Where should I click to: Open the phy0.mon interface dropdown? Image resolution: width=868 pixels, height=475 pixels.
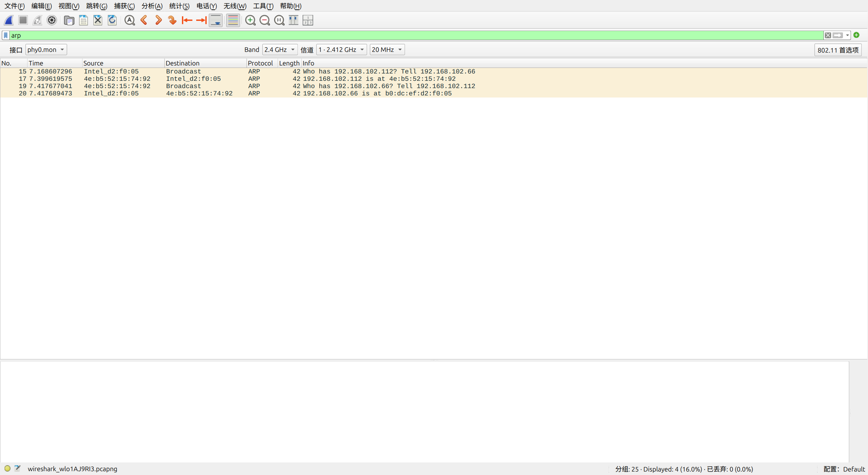click(46, 49)
